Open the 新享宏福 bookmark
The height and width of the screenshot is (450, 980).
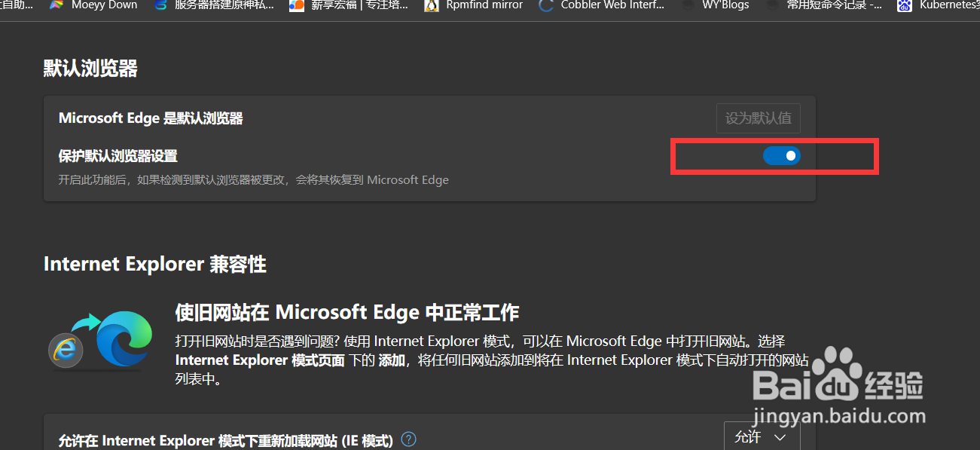pyautogui.click(x=350, y=5)
